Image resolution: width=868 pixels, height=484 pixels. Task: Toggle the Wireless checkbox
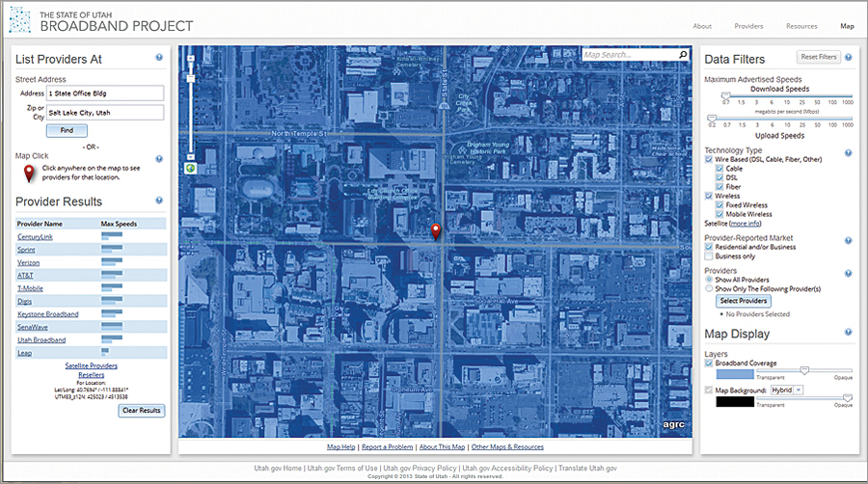pos(709,196)
